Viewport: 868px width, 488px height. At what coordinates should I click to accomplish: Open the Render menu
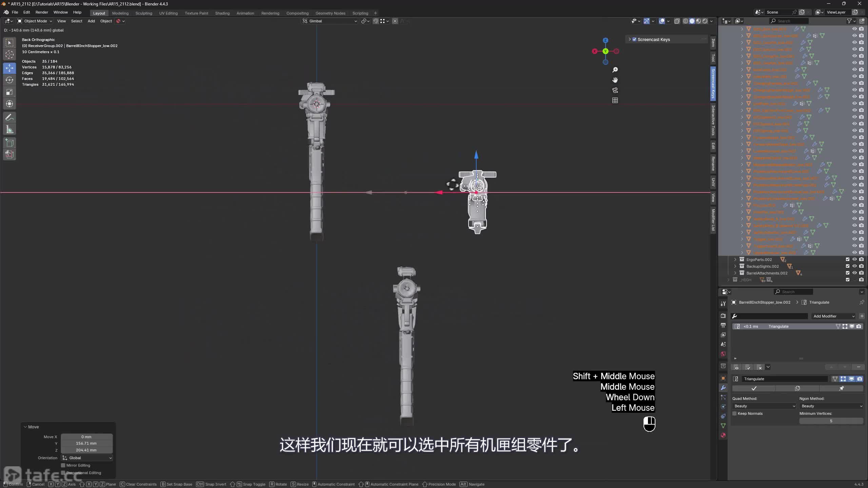click(x=42, y=12)
